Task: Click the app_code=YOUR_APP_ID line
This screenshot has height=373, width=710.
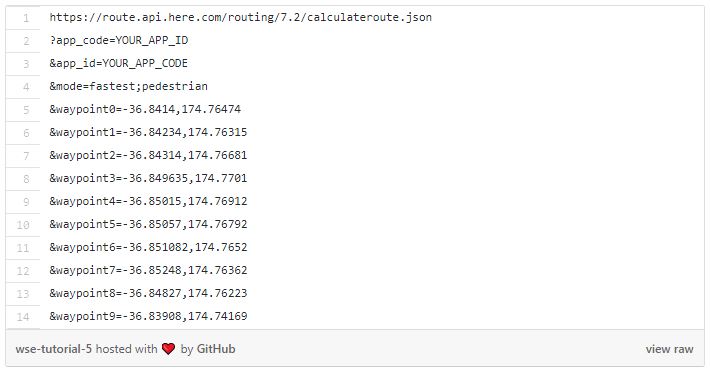Action: (x=119, y=40)
